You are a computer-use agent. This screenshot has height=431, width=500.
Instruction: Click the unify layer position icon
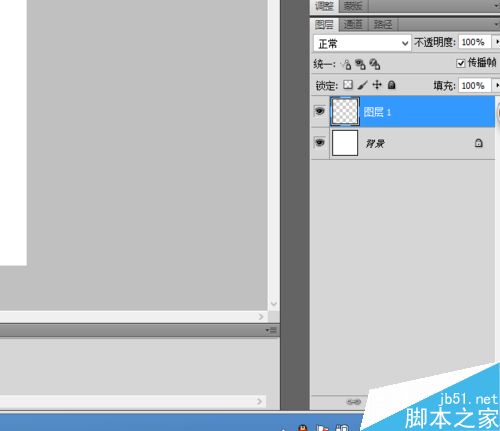(x=347, y=64)
